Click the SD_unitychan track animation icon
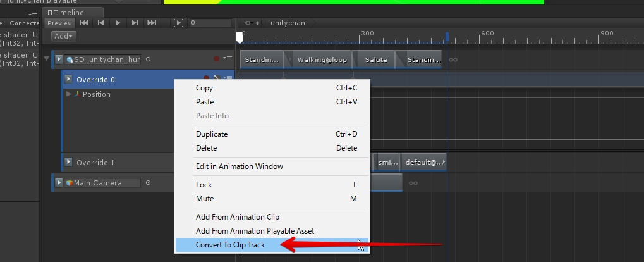The width and height of the screenshot is (644, 262). tap(59, 59)
